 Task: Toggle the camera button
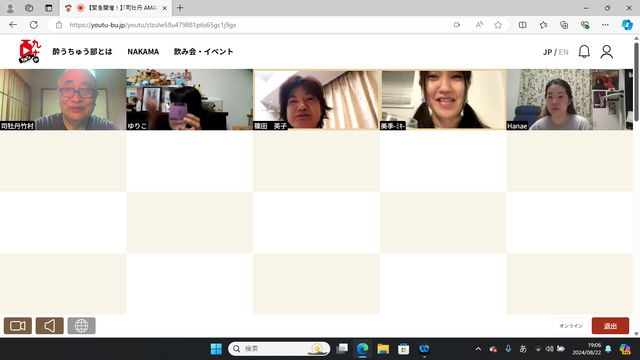pyautogui.click(x=18, y=326)
